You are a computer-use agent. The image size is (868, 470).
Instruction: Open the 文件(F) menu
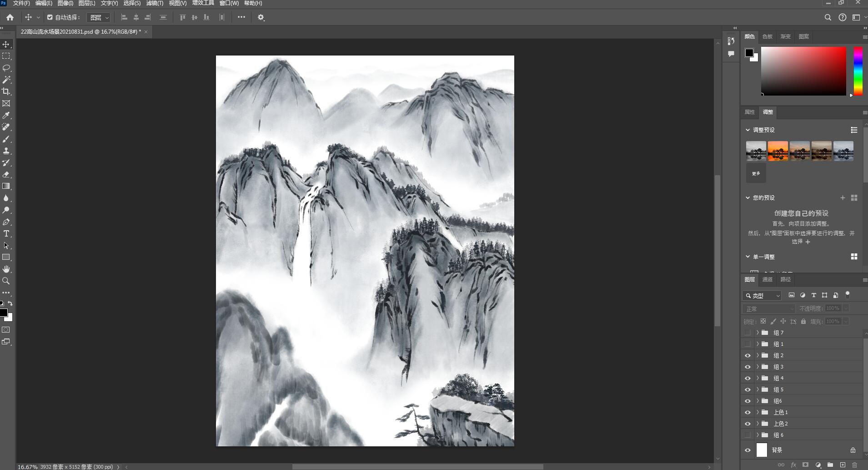click(x=21, y=3)
